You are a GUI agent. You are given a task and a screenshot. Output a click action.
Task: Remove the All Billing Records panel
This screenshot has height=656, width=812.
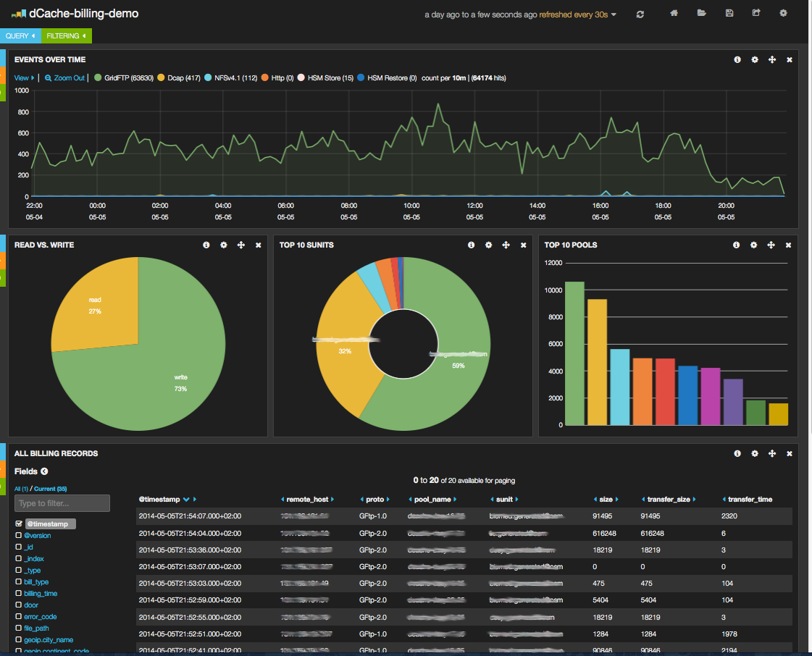tap(790, 453)
